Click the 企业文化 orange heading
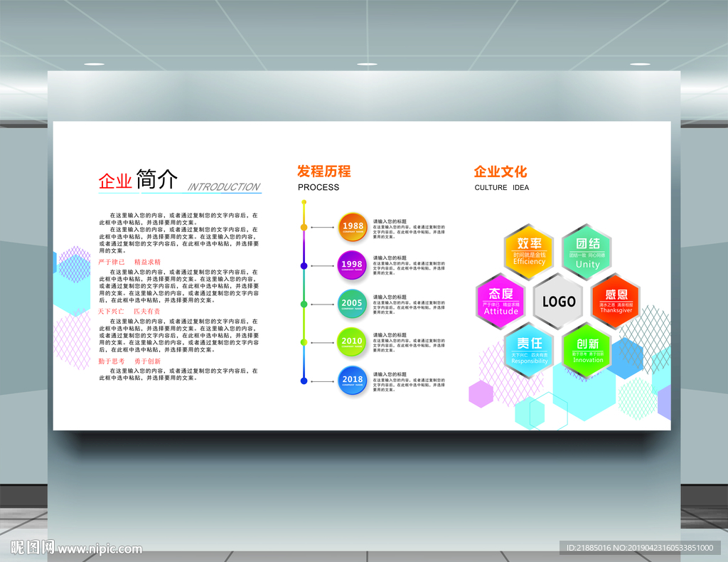The height and width of the screenshot is (562, 728). point(500,171)
